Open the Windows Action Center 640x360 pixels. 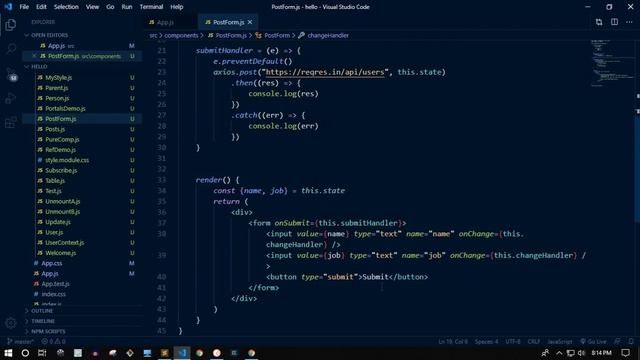click(x=626, y=353)
